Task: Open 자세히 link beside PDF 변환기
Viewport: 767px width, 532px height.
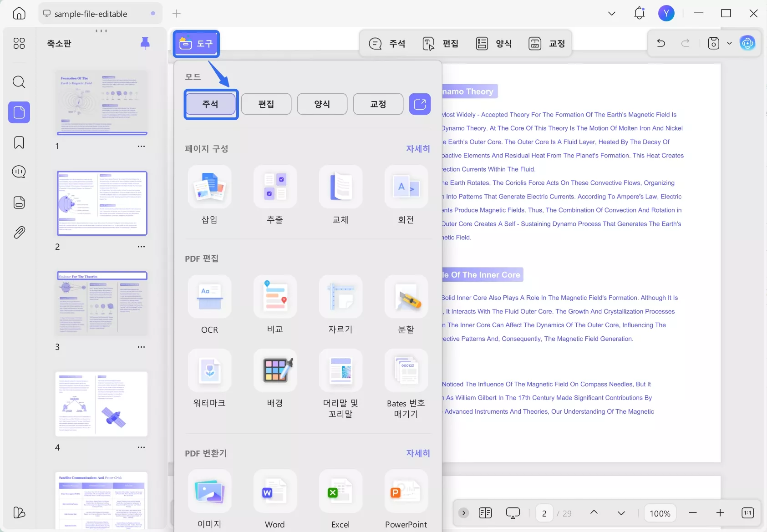Action: point(418,453)
